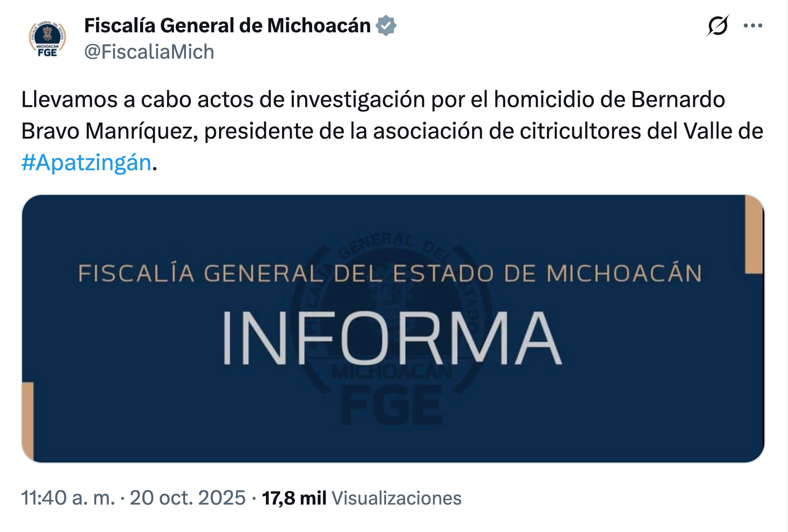This screenshot has height=532, width=788.
Task: Click the 20 oct. 2025 post date
Action: (187, 498)
